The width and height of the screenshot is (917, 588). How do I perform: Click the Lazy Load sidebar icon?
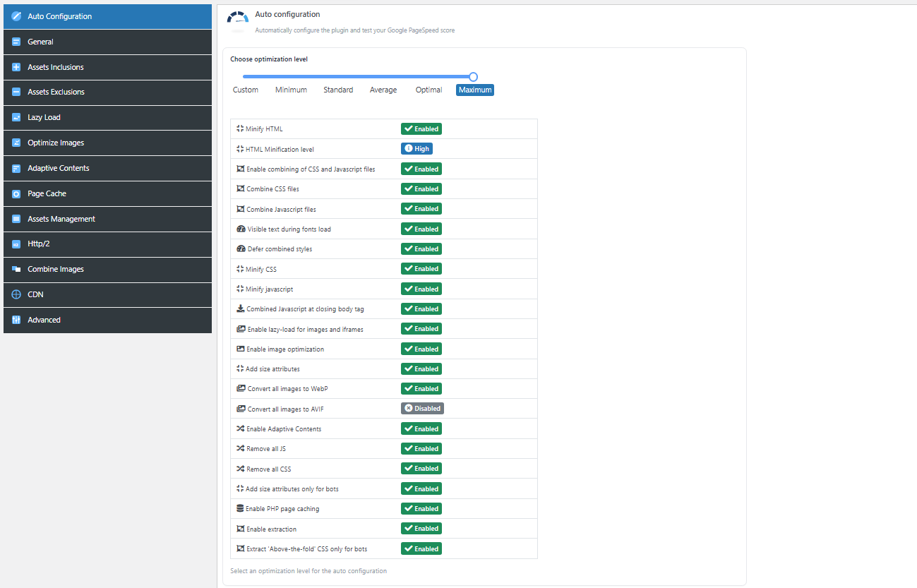16,117
